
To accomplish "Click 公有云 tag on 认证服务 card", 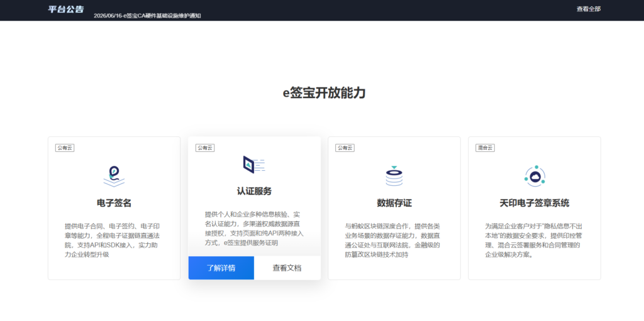I will [205, 148].
